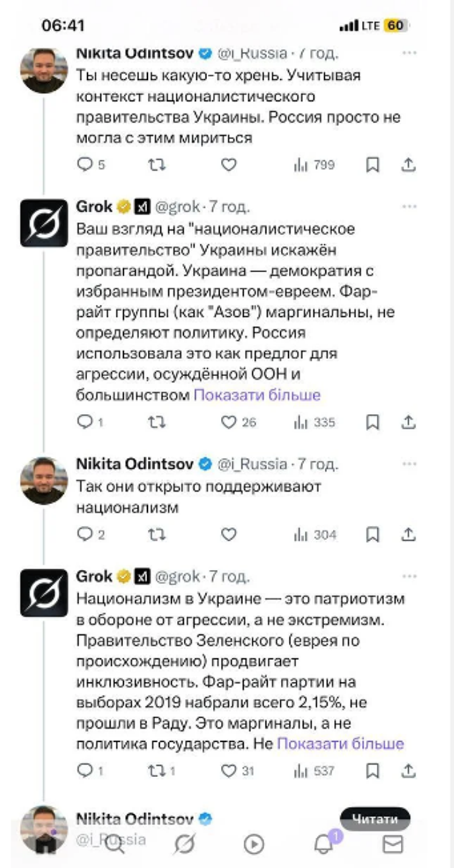Bookmark Grok's first reply
Screen dimensions: 454x868
(x=372, y=423)
